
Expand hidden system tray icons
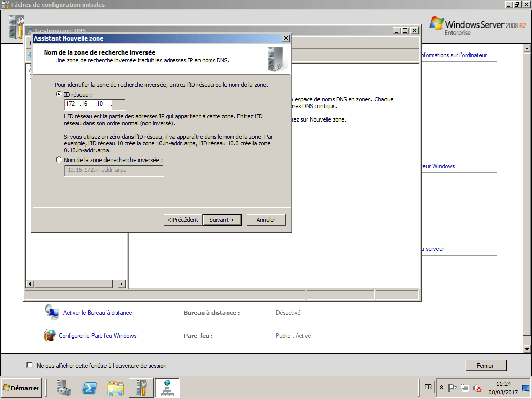point(441,387)
